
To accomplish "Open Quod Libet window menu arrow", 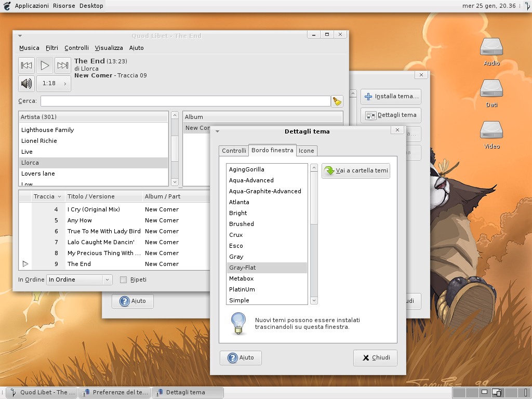I will click(20, 36).
